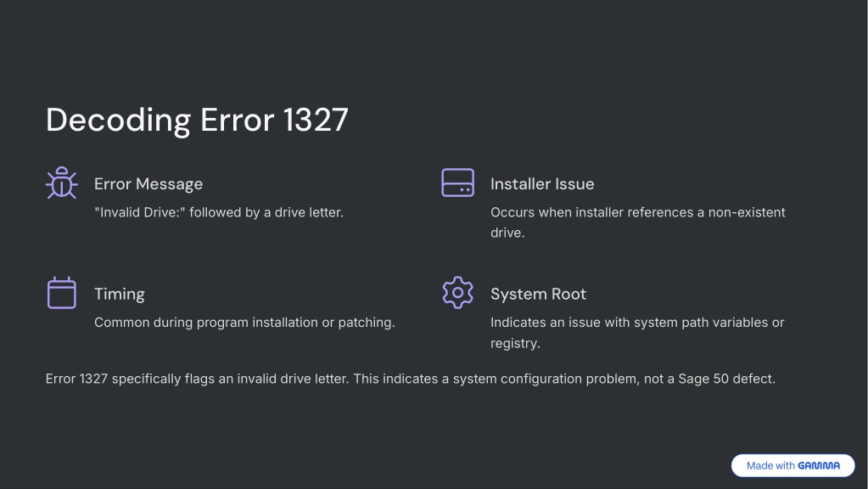Click the gear icon beside System Root
Image resolution: width=868 pixels, height=489 pixels.
(x=458, y=292)
